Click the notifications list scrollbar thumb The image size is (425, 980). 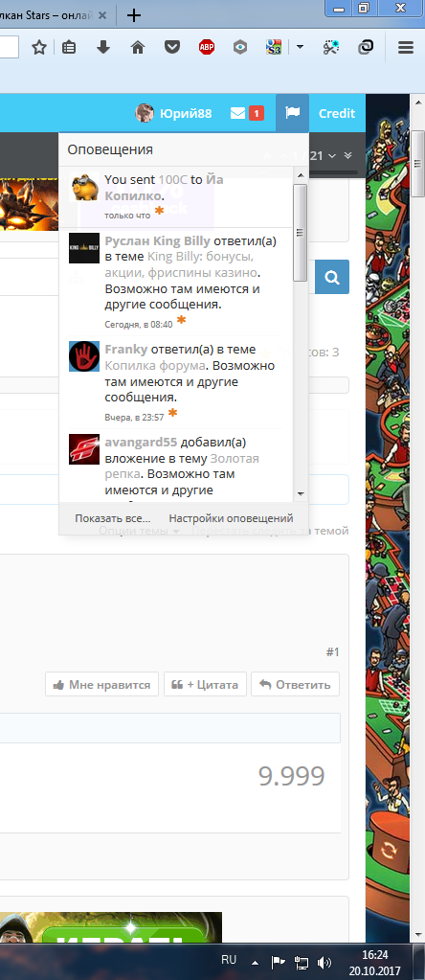tap(301, 233)
